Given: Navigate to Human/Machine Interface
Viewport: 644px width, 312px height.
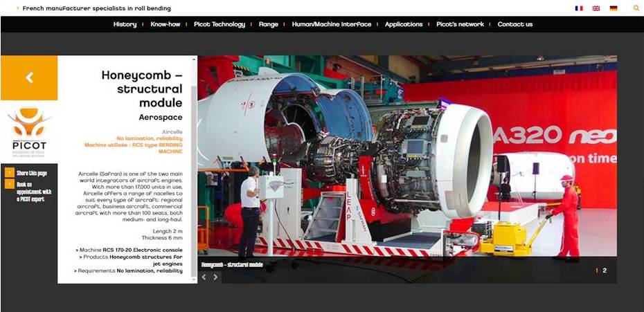Looking at the screenshot, I should [x=331, y=24].
